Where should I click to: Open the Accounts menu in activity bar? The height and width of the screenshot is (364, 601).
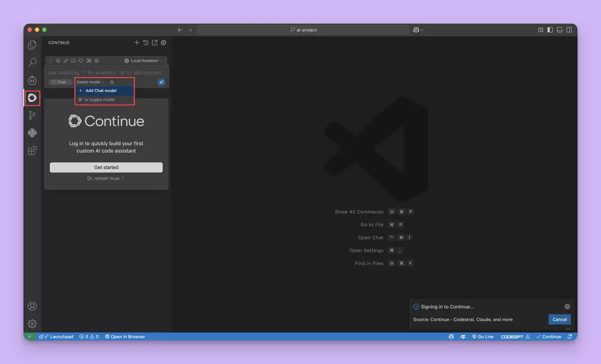tap(32, 306)
